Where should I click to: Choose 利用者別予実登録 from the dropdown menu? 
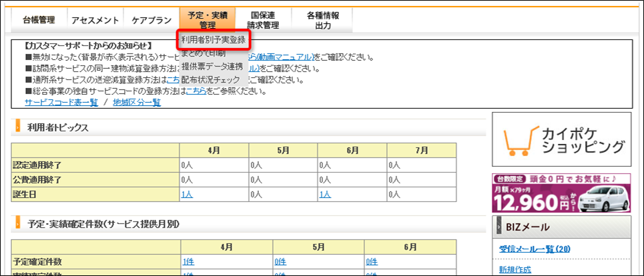[x=213, y=40]
